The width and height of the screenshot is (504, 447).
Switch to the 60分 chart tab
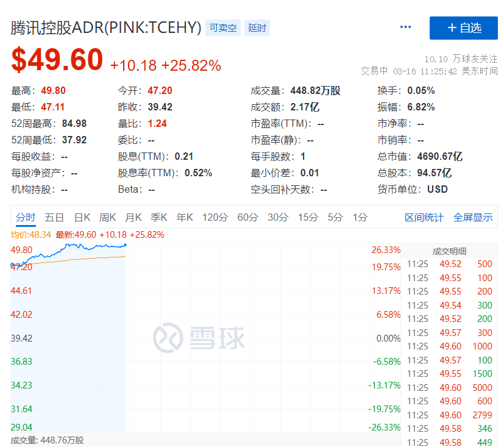[248, 218]
